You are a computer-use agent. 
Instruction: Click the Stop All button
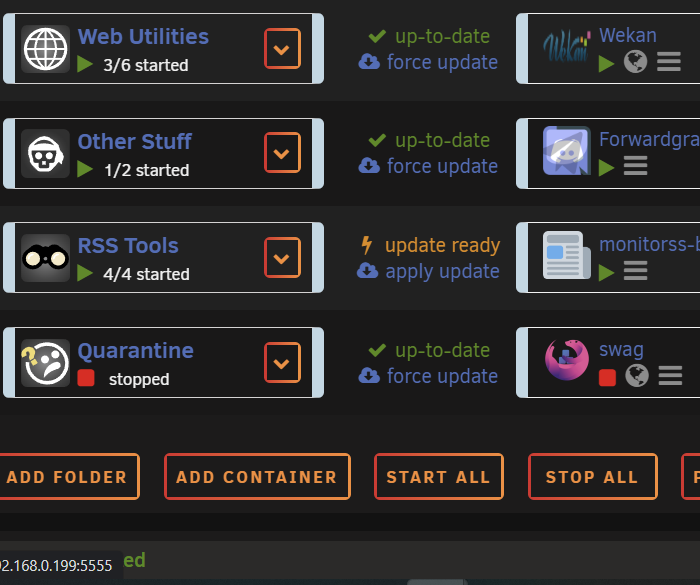coord(592,477)
